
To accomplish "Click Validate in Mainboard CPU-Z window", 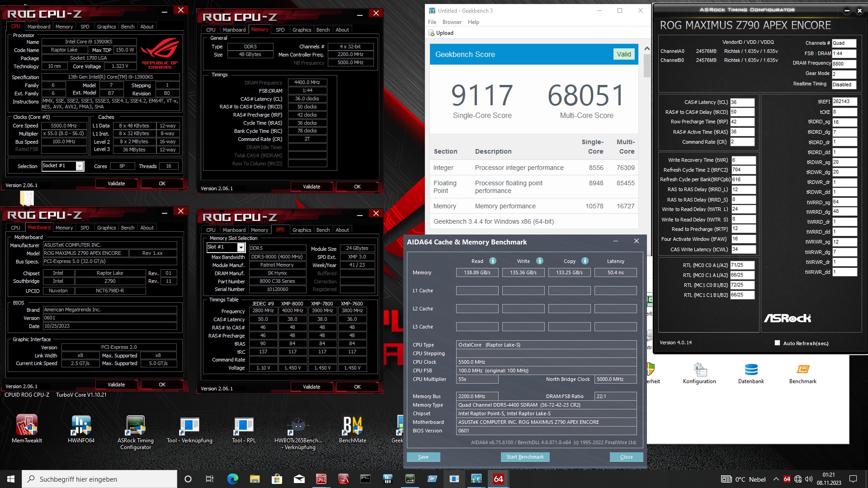I will (116, 385).
